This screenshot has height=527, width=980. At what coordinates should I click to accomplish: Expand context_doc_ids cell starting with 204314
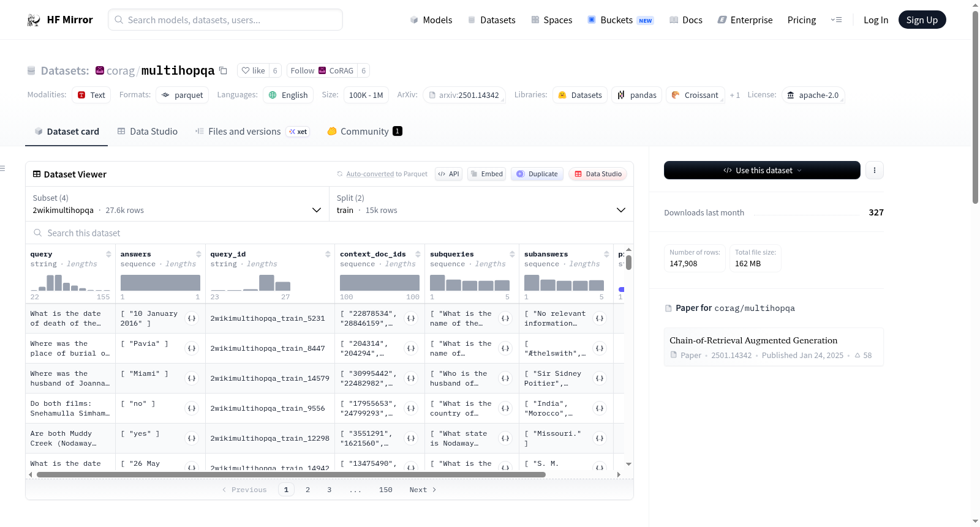(411, 348)
